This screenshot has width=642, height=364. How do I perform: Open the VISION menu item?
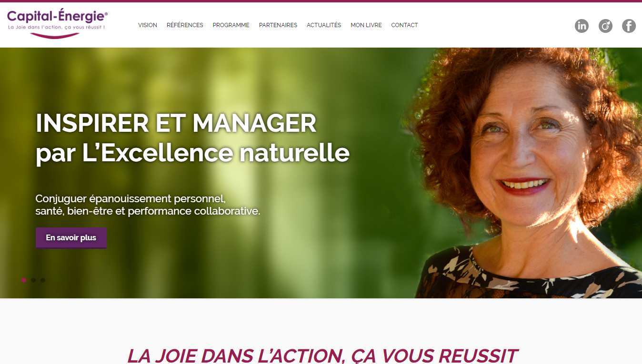(148, 25)
